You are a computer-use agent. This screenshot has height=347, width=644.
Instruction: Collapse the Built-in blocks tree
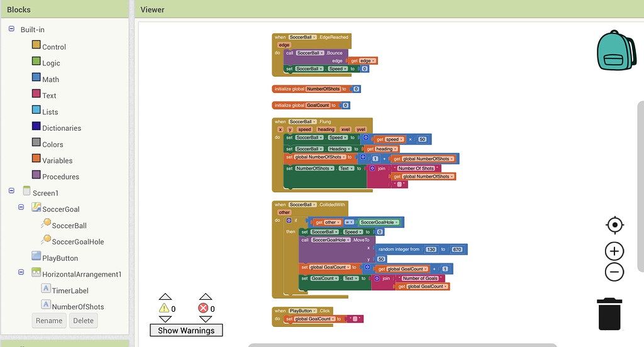coord(12,30)
